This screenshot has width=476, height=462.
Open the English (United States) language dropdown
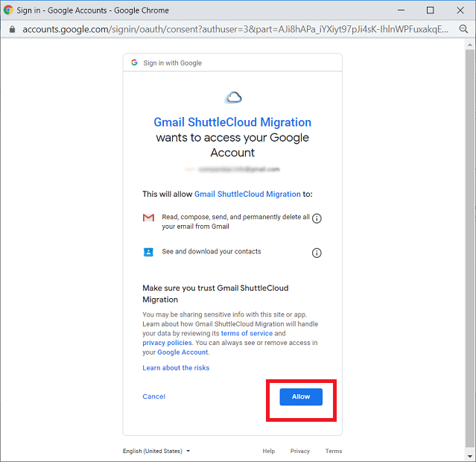(156, 451)
